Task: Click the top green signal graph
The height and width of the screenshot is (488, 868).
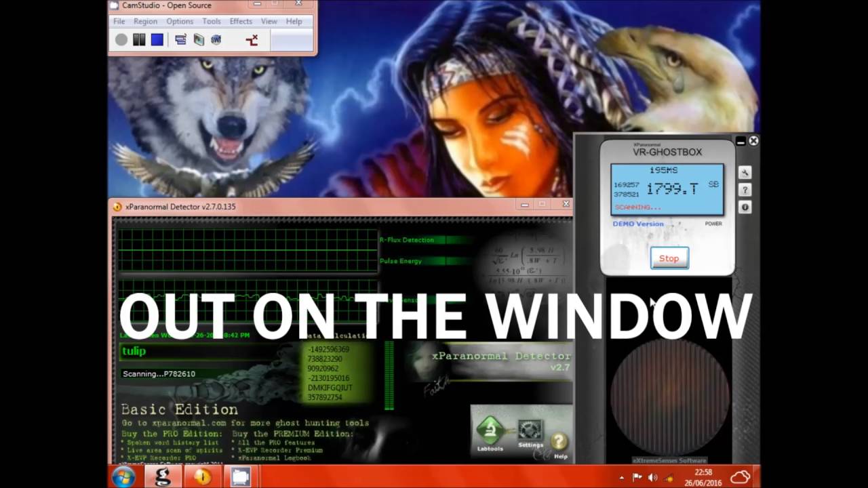Action: click(248, 250)
